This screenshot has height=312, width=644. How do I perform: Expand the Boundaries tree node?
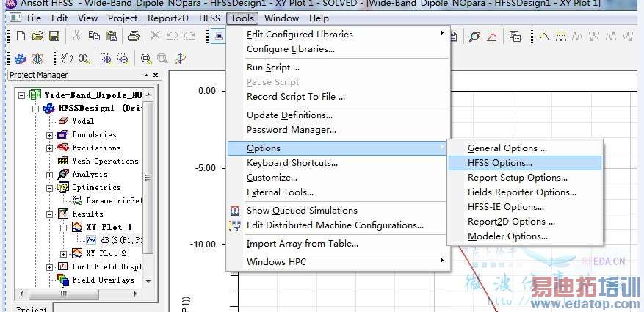[x=49, y=135]
